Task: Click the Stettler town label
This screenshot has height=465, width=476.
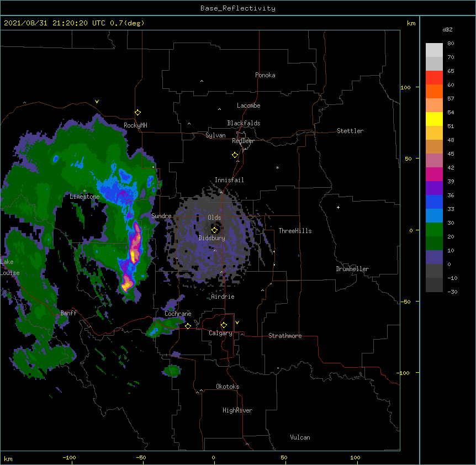Action: tap(350, 131)
